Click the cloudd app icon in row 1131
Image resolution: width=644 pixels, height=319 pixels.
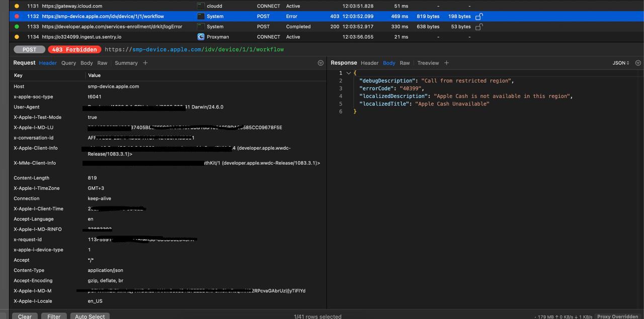point(201,6)
